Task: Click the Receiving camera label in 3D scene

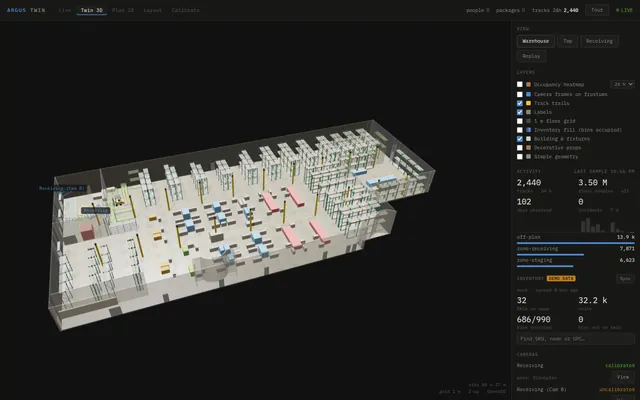Action: 96,211
